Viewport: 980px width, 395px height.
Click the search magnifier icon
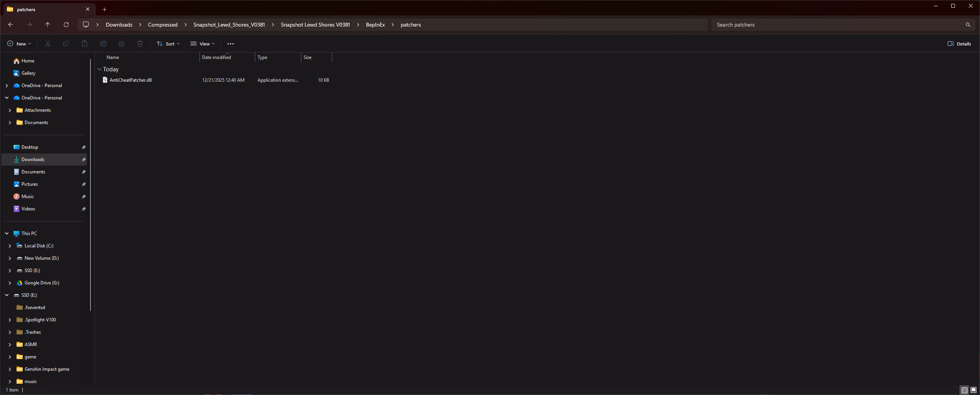tap(968, 25)
